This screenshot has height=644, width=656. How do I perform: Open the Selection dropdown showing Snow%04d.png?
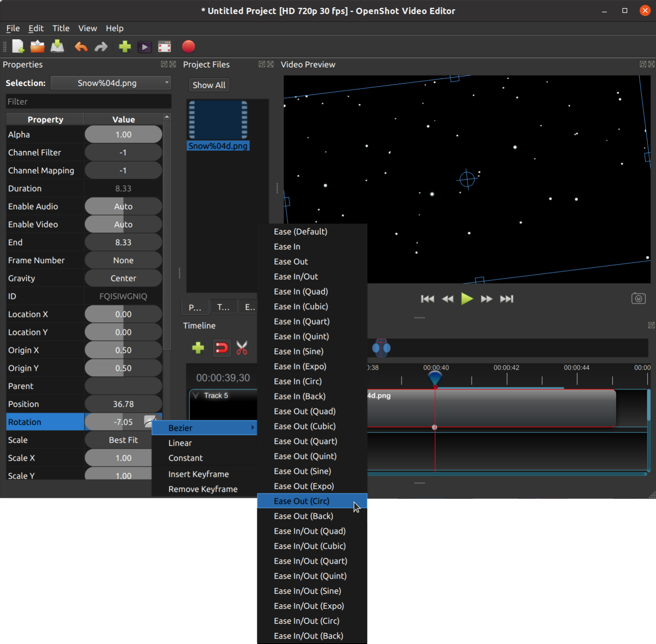coord(111,83)
